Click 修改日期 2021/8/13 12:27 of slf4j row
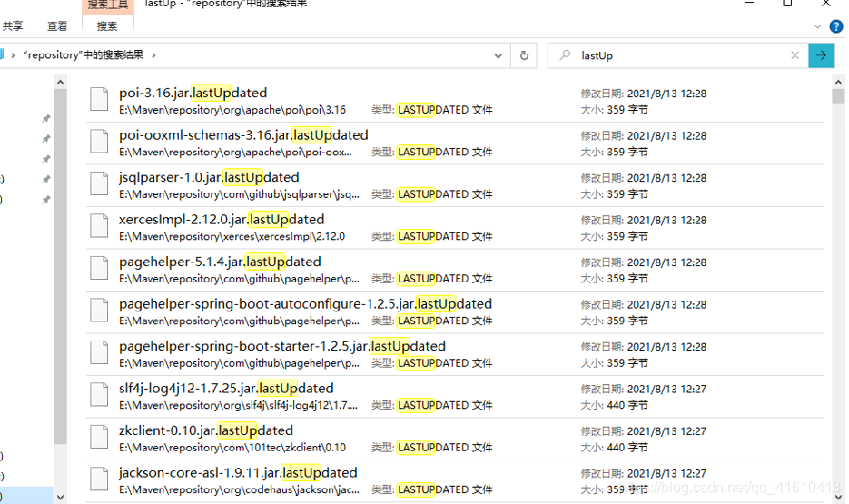 click(643, 390)
